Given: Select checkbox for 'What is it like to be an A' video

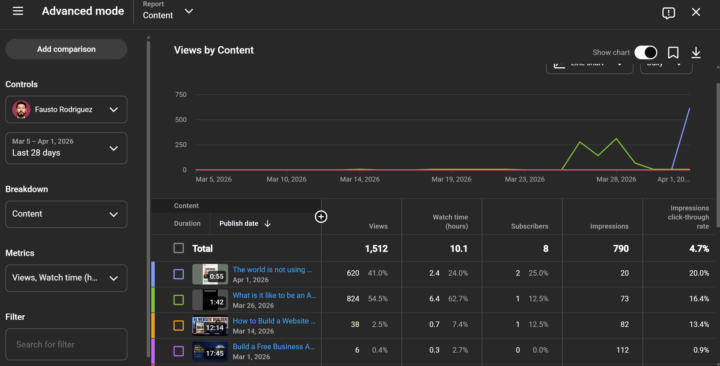Looking at the screenshot, I should coord(179,300).
